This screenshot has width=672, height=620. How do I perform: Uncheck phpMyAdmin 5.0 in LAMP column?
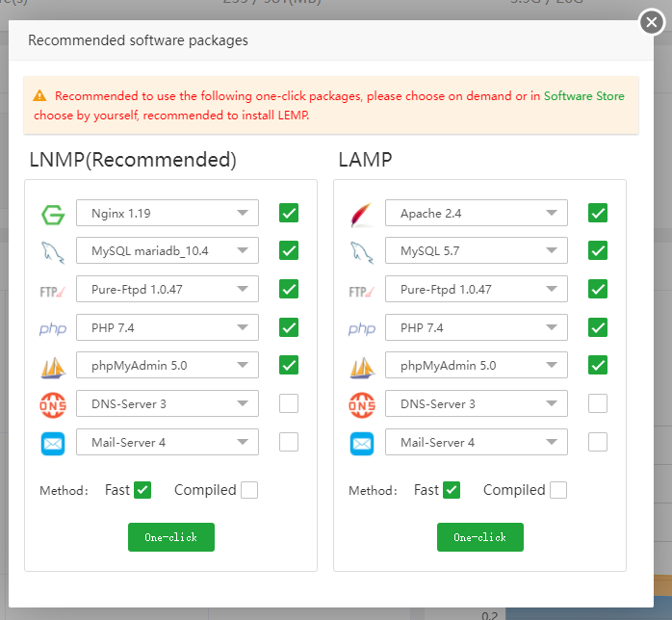coord(598,365)
